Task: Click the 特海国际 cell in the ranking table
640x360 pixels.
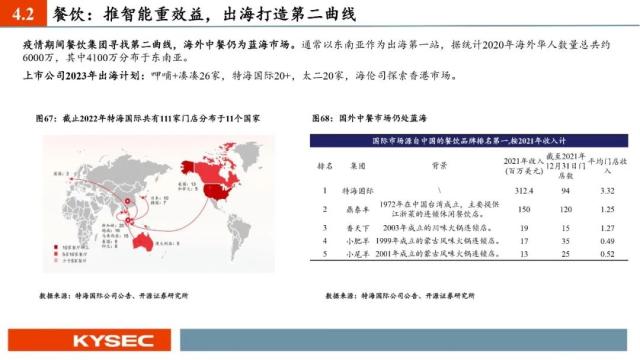Action: click(358, 191)
